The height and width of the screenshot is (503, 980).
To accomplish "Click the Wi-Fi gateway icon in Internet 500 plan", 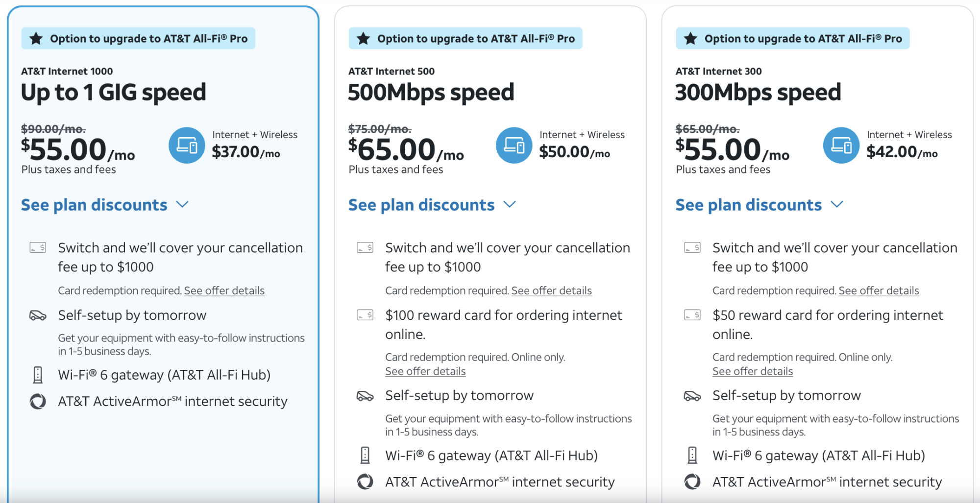I will click(x=365, y=455).
